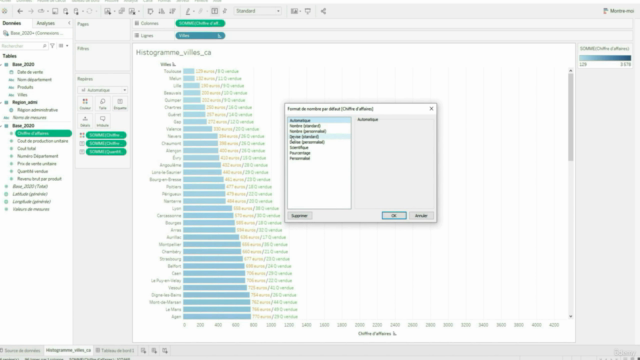
Task: Click the undo back arrow
Action: pyautogui.click(x=20, y=11)
